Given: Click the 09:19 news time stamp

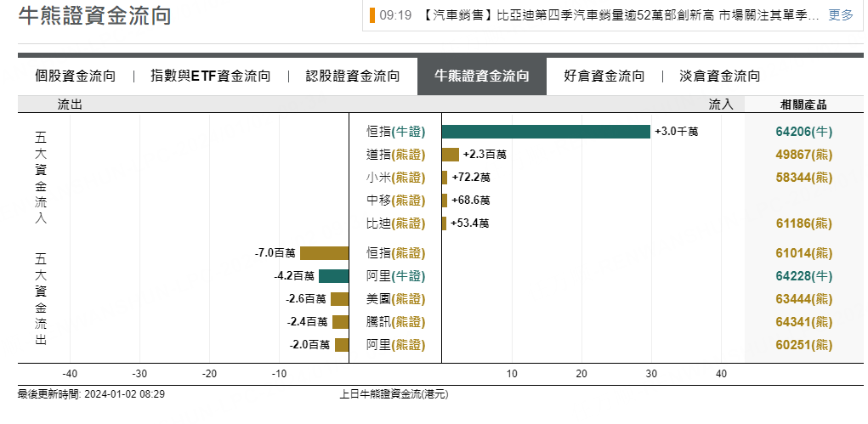Looking at the screenshot, I should pyautogui.click(x=396, y=15).
